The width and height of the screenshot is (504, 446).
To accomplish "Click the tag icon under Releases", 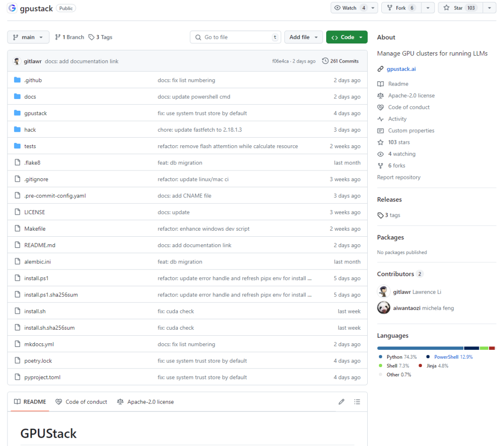I will [381, 215].
